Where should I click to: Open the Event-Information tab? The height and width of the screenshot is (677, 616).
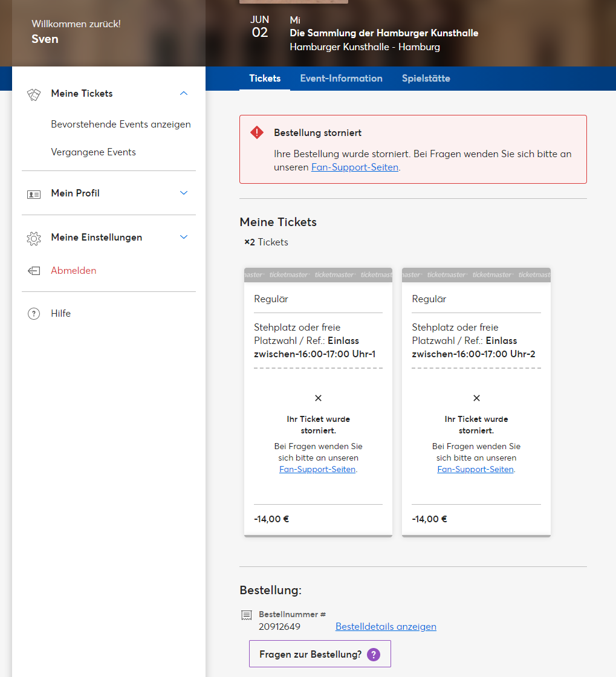click(342, 79)
